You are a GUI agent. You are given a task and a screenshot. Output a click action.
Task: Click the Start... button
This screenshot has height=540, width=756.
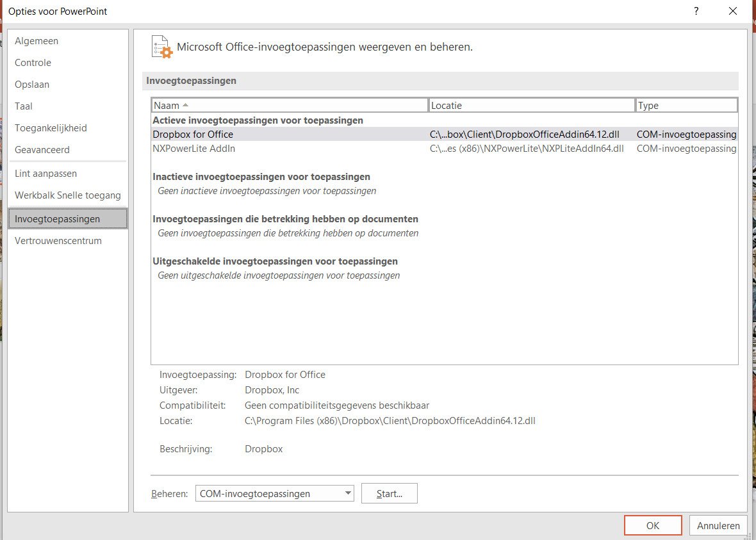[389, 493]
